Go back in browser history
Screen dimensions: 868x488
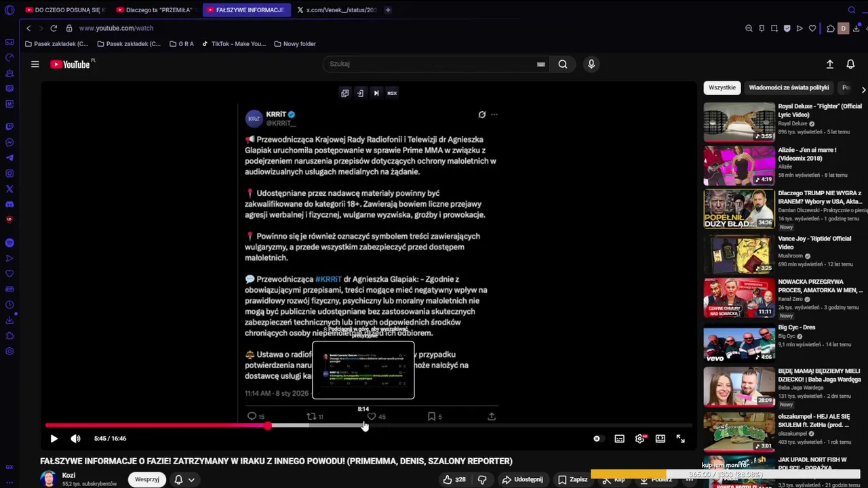tap(28, 28)
